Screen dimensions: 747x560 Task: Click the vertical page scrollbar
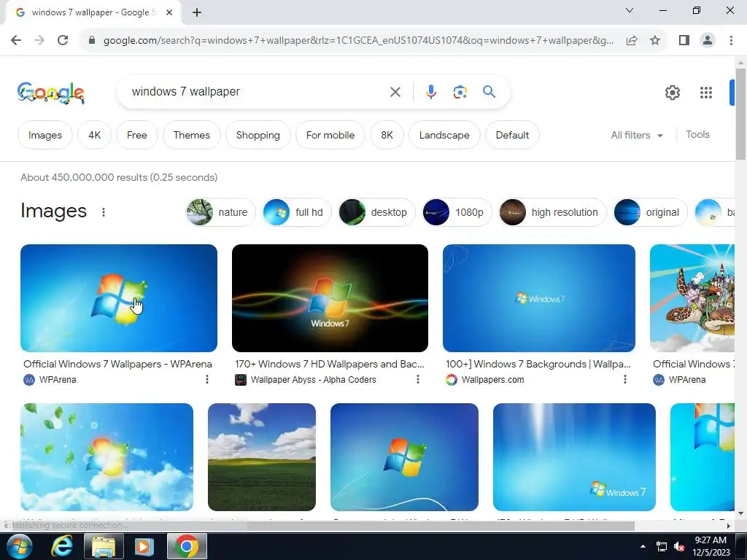[x=740, y=114]
